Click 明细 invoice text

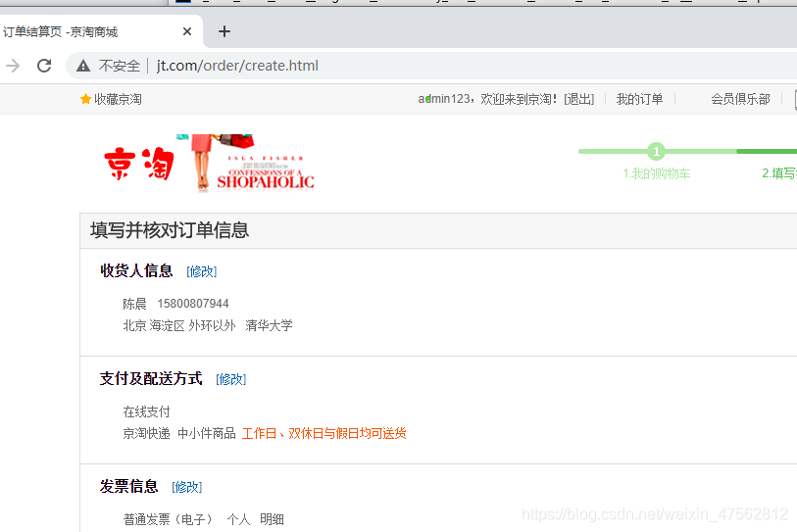pos(272,519)
